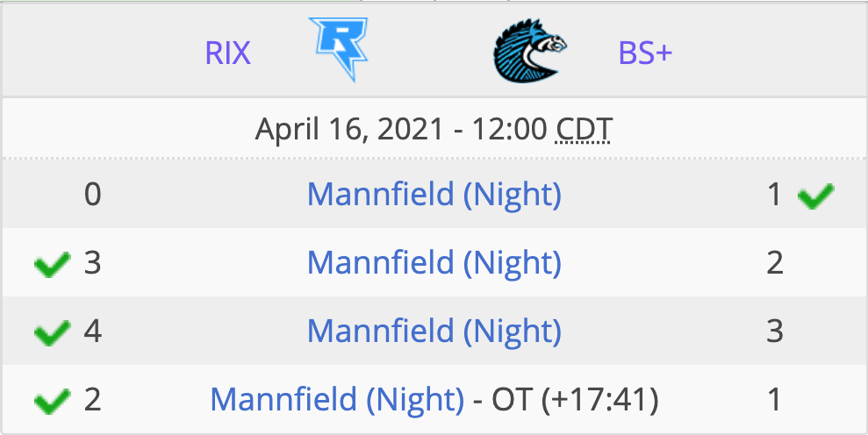
Task: Click the BS+ blue horse logo
Action: click(530, 50)
